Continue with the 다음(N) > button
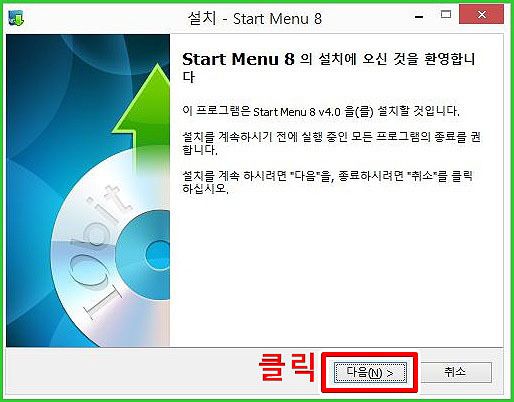 point(370,372)
